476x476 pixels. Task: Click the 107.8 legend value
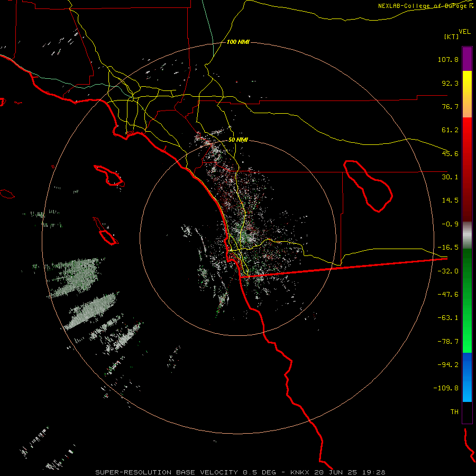[x=448, y=59]
